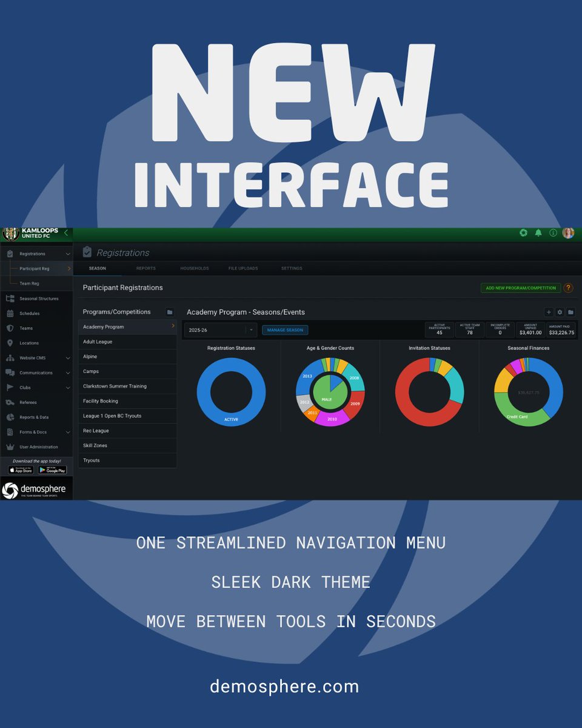Switch to the Settings tab
This screenshot has width=582, height=728.
click(292, 268)
